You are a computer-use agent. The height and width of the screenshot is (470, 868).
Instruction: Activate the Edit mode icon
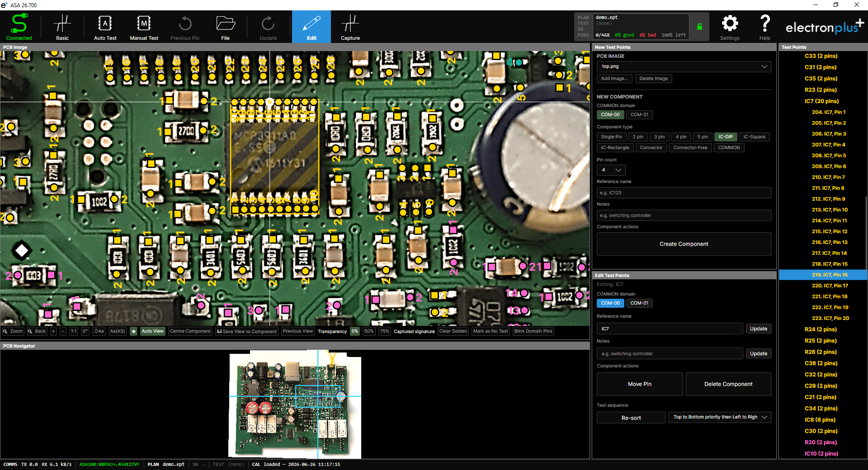click(x=311, y=27)
